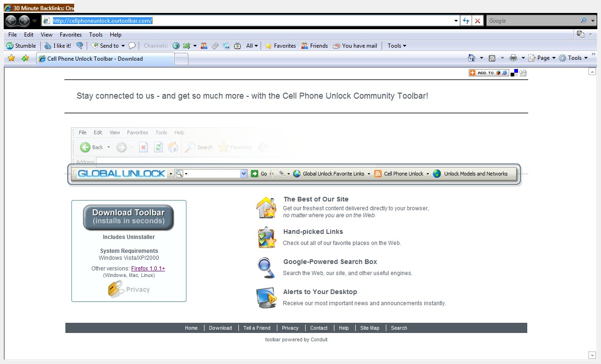This screenshot has height=364, width=601.
Task: Click the thumbs down icon
Action: [80, 46]
